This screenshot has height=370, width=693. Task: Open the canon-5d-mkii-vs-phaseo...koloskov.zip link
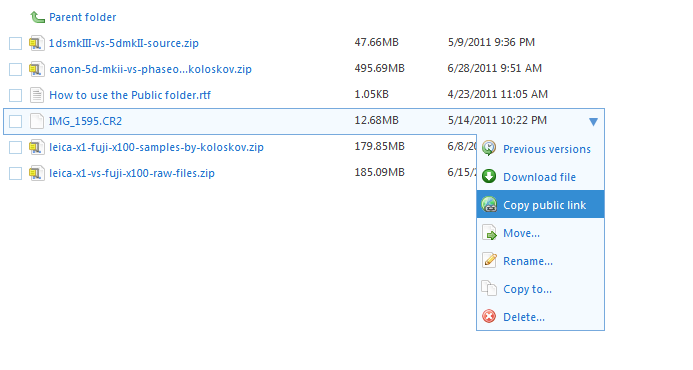tap(150, 69)
